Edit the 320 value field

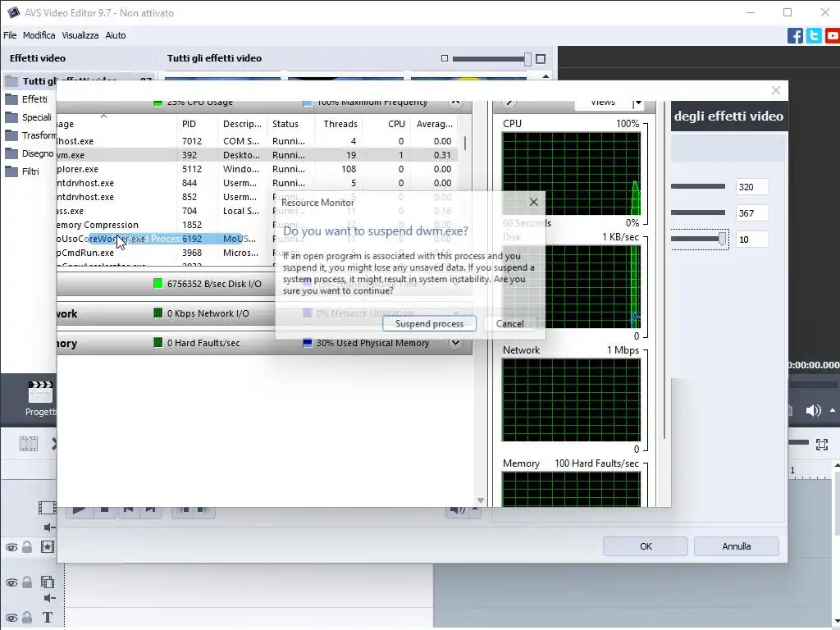(x=752, y=187)
